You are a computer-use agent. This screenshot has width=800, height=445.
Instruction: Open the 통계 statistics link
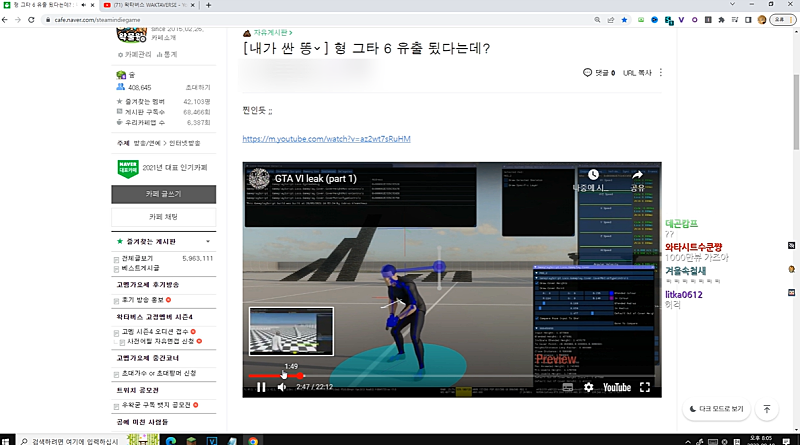167,54
